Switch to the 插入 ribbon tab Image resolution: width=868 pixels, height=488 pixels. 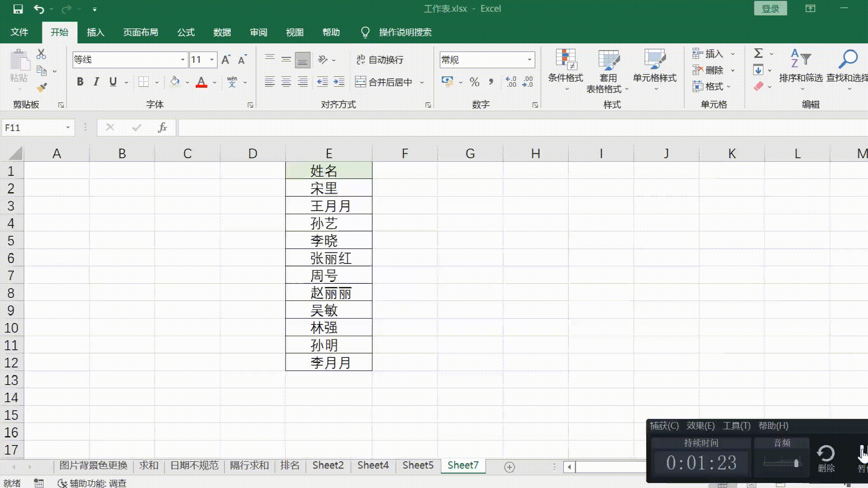click(95, 33)
